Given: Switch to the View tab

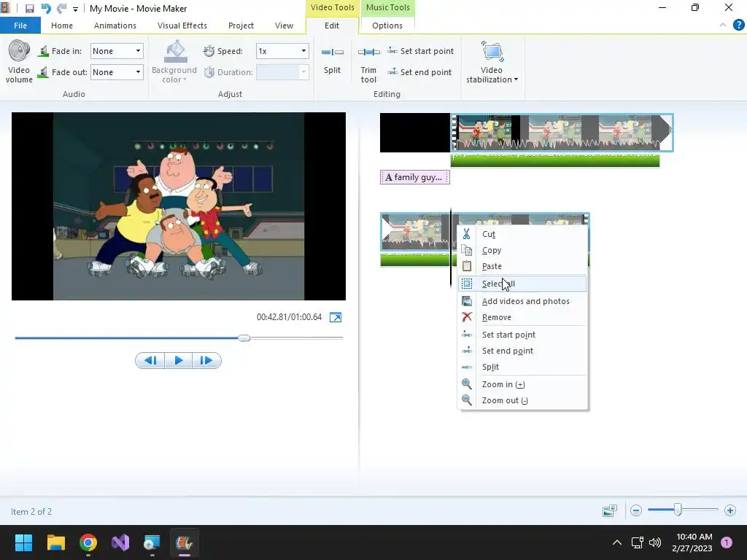Looking at the screenshot, I should (x=284, y=26).
